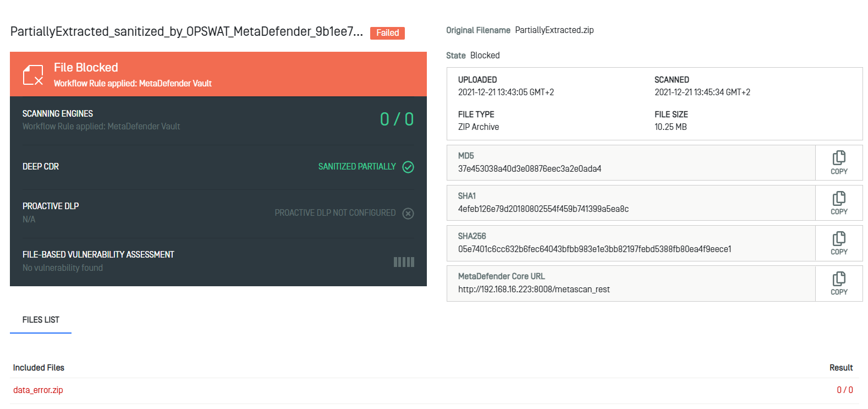Select the SHA1 hash string
The image size is (868, 409).
click(543, 209)
